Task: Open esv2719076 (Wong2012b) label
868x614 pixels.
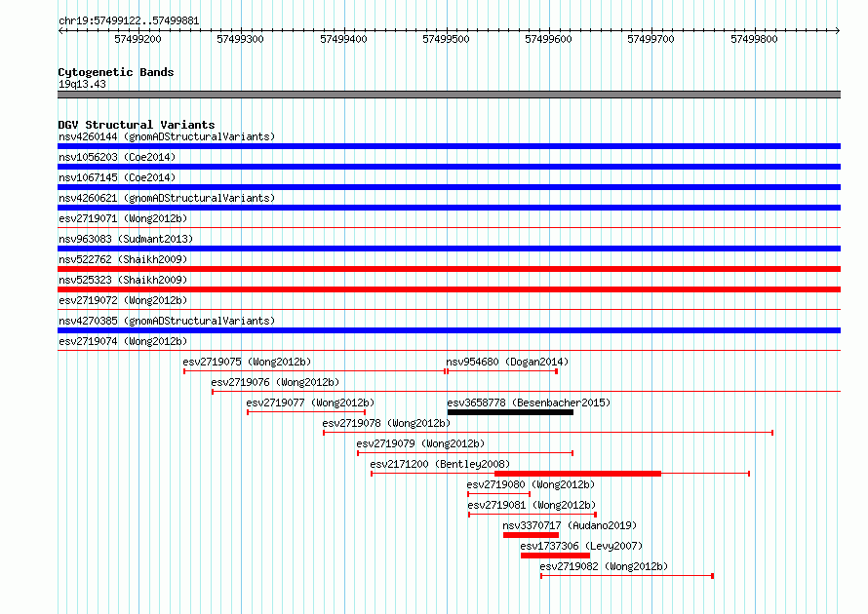Action: click(275, 382)
